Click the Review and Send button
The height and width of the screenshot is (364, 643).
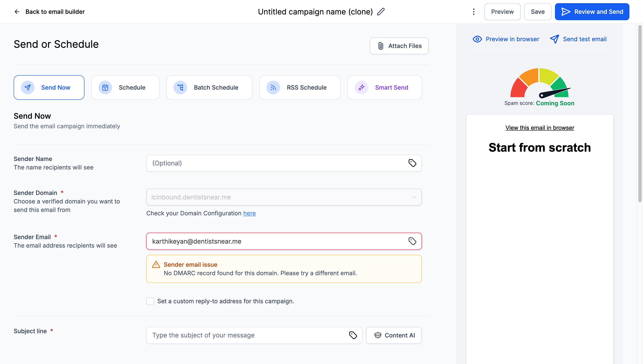(x=592, y=12)
